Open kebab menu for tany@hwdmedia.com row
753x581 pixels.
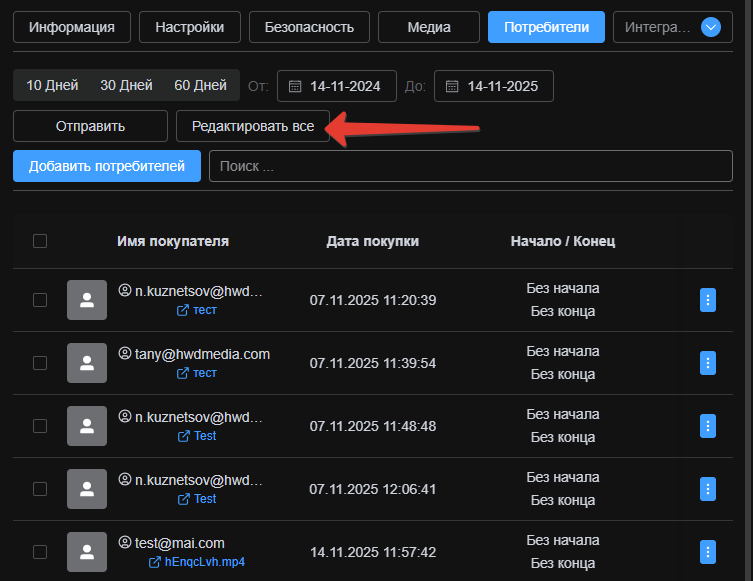[x=707, y=363]
